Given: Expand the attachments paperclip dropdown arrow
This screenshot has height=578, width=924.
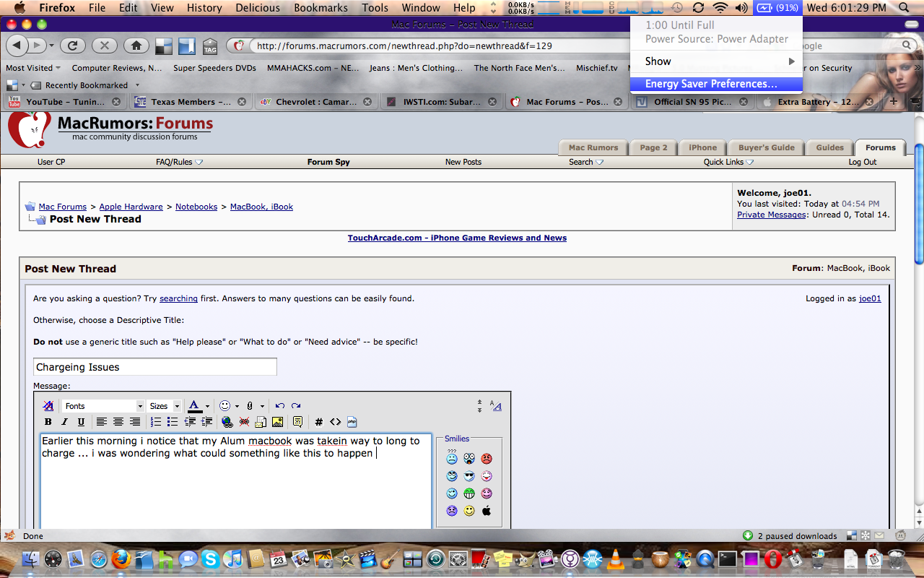Looking at the screenshot, I should 262,407.
